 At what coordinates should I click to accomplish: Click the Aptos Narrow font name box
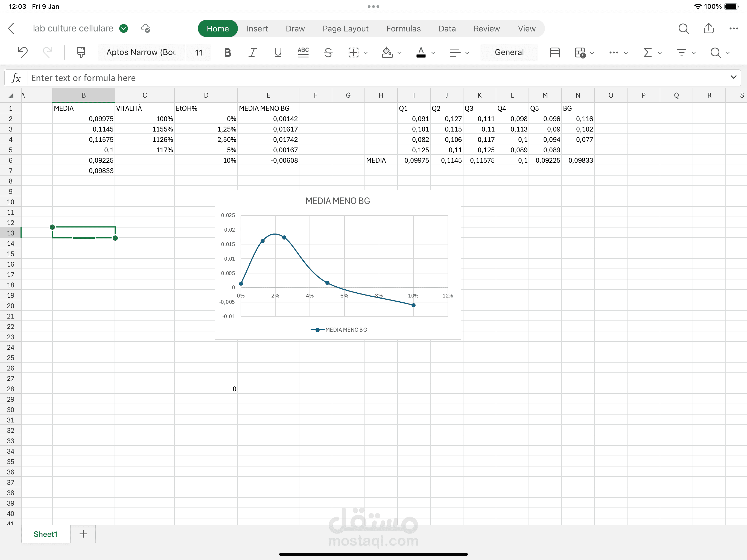point(141,52)
